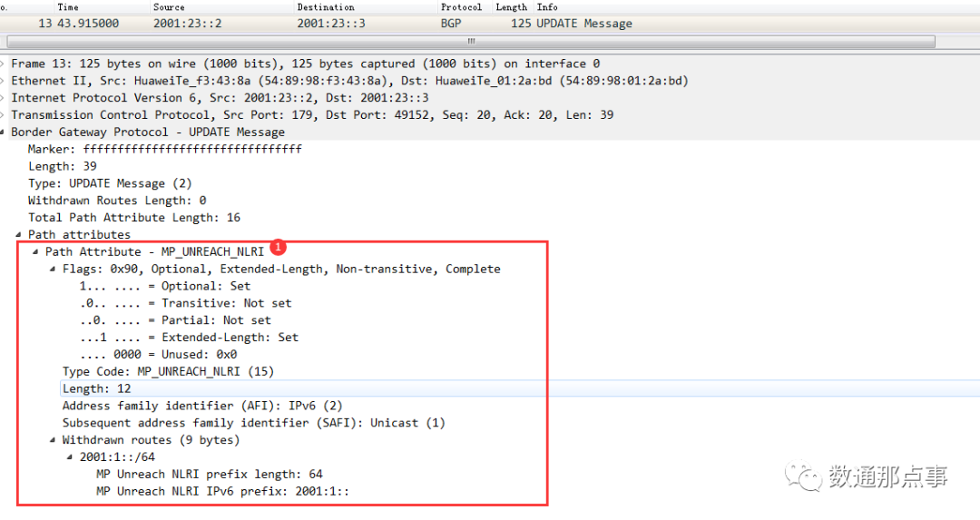
Task: Sort packets by Time column header
Action: click(68, 7)
